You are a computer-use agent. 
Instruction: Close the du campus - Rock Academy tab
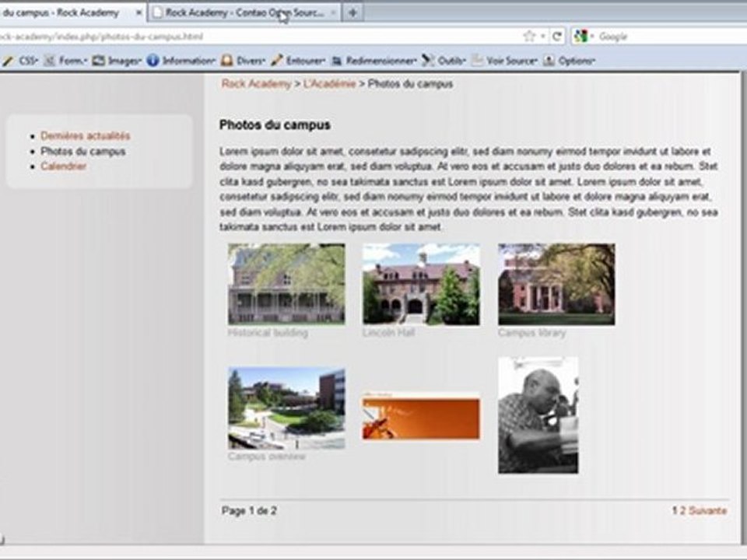[139, 13]
